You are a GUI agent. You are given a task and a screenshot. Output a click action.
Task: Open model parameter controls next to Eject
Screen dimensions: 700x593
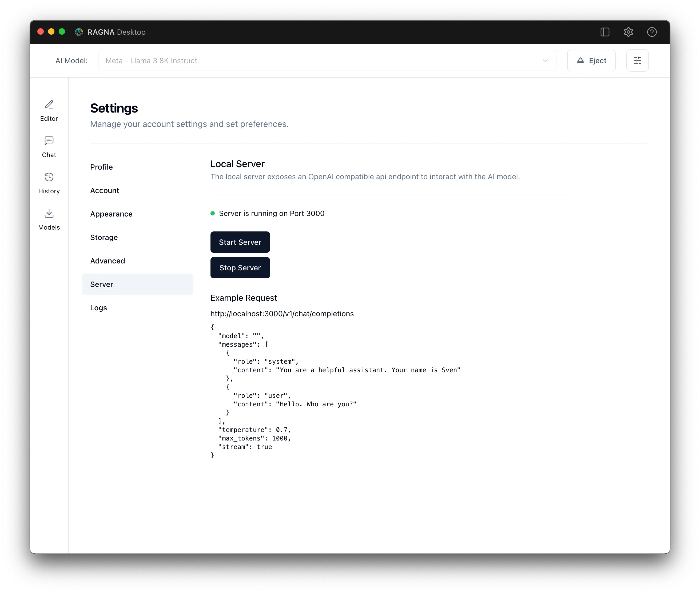tap(637, 61)
